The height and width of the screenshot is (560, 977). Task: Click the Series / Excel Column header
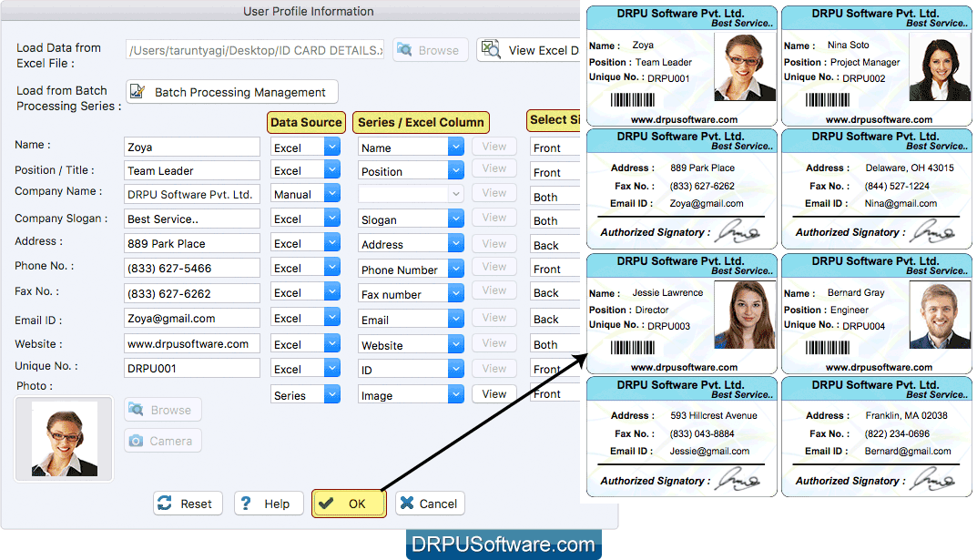coord(421,122)
